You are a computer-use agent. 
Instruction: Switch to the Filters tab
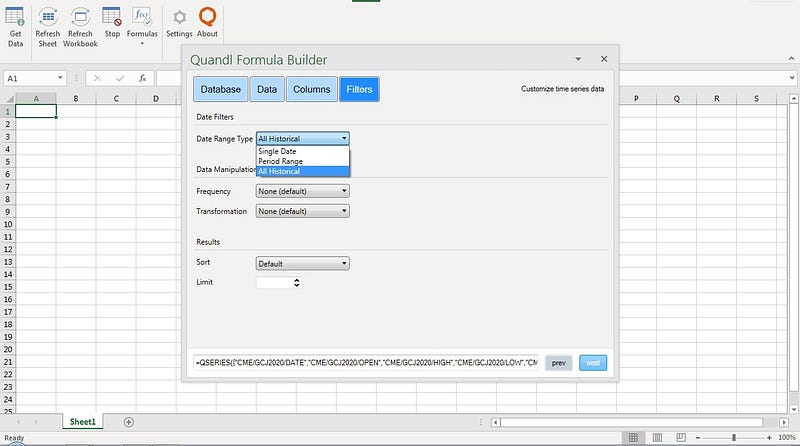359,89
